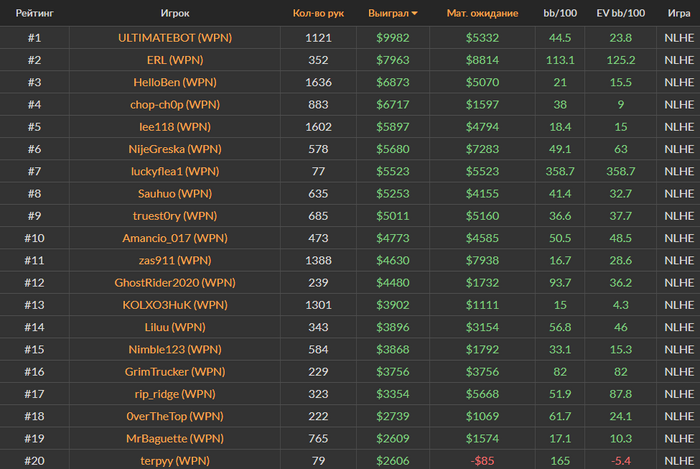Viewport: 700px width, 469px height.
Task: Click the bb/100 column header
Action: pyautogui.click(x=560, y=13)
